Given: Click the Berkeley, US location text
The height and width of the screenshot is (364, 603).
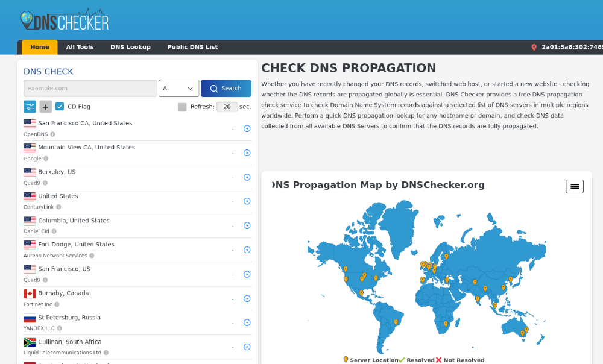Looking at the screenshot, I should 57,172.
